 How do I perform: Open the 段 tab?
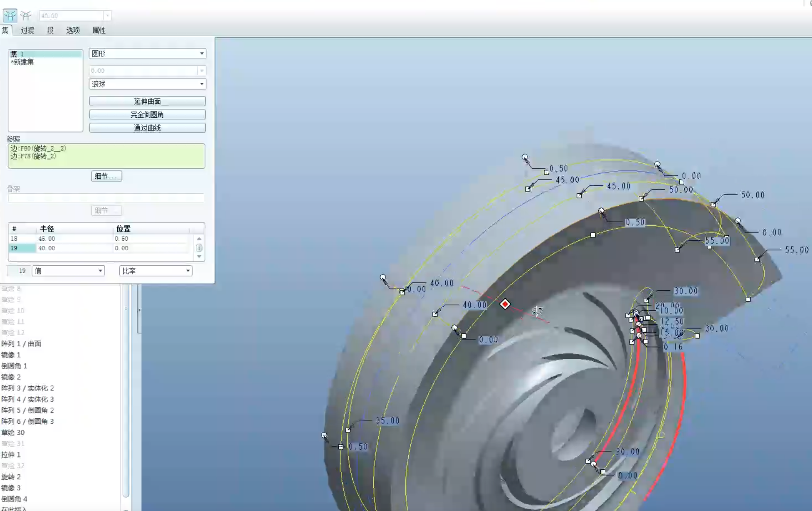[x=50, y=30]
